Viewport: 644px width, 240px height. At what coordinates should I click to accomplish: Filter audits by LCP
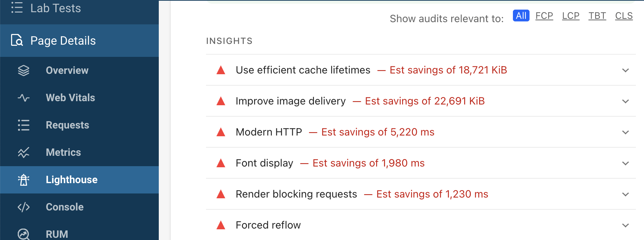tap(571, 16)
